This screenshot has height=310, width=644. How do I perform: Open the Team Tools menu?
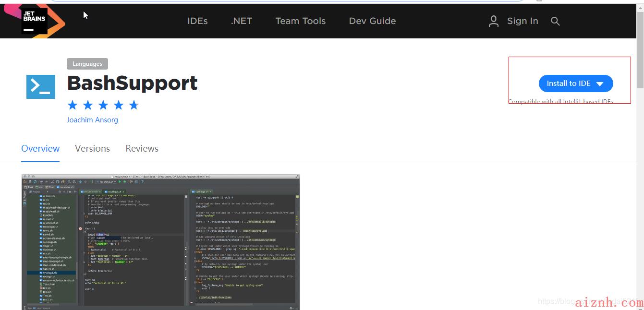[300, 21]
